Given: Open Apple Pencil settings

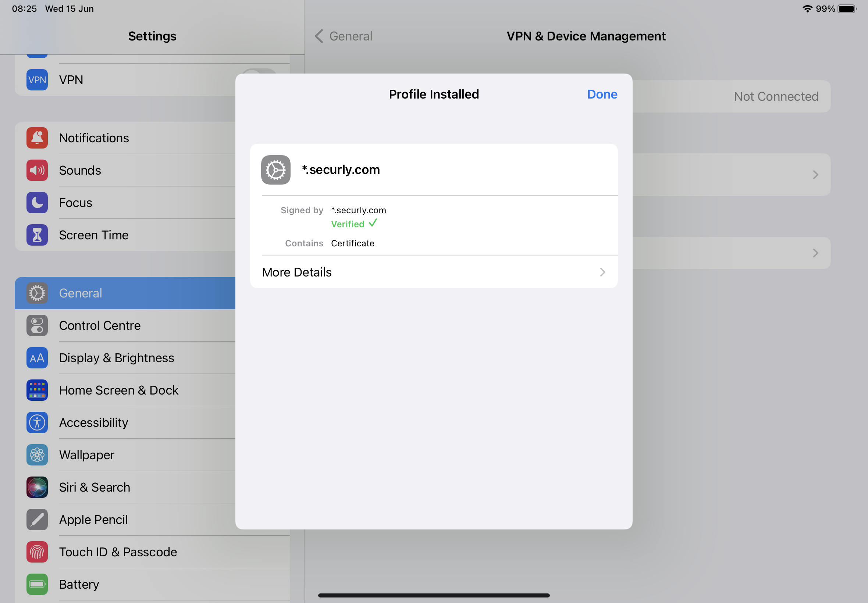Looking at the screenshot, I should point(125,520).
